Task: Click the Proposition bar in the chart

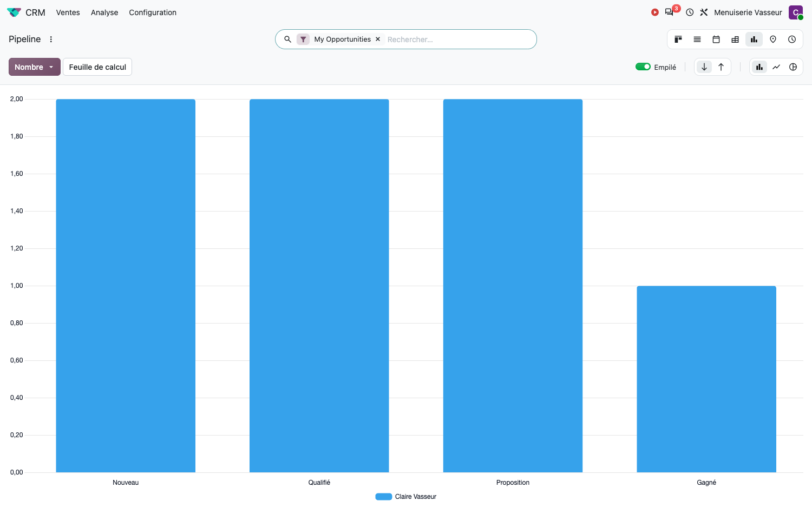Action: 513,286
